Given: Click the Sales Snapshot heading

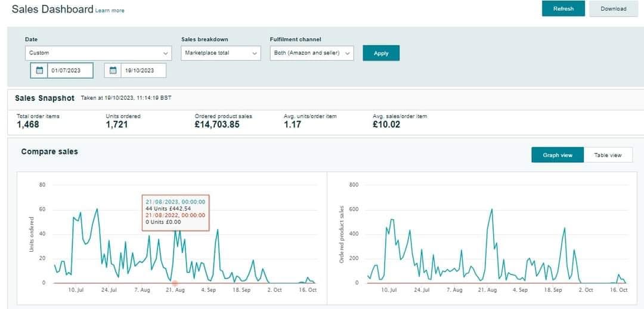Looking at the screenshot, I should click(x=45, y=98).
